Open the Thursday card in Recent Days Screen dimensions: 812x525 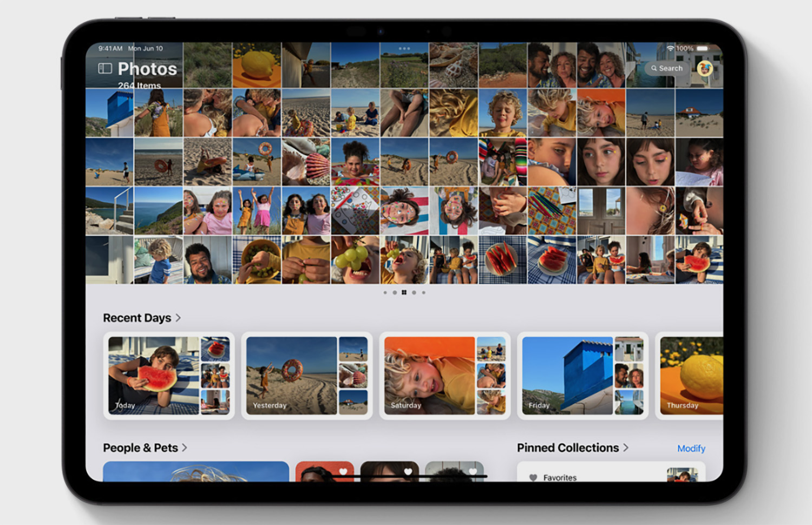coord(690,376)
